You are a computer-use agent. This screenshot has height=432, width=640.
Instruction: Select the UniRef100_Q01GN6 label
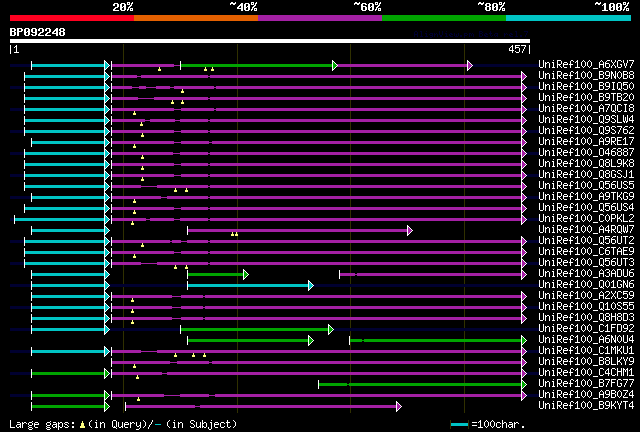tap(586, 285)
